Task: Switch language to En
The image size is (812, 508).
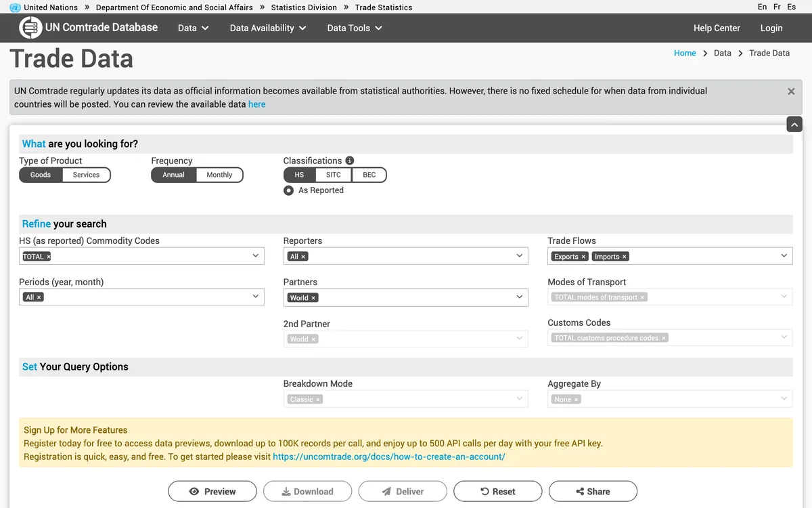Action: pos(763,7)
